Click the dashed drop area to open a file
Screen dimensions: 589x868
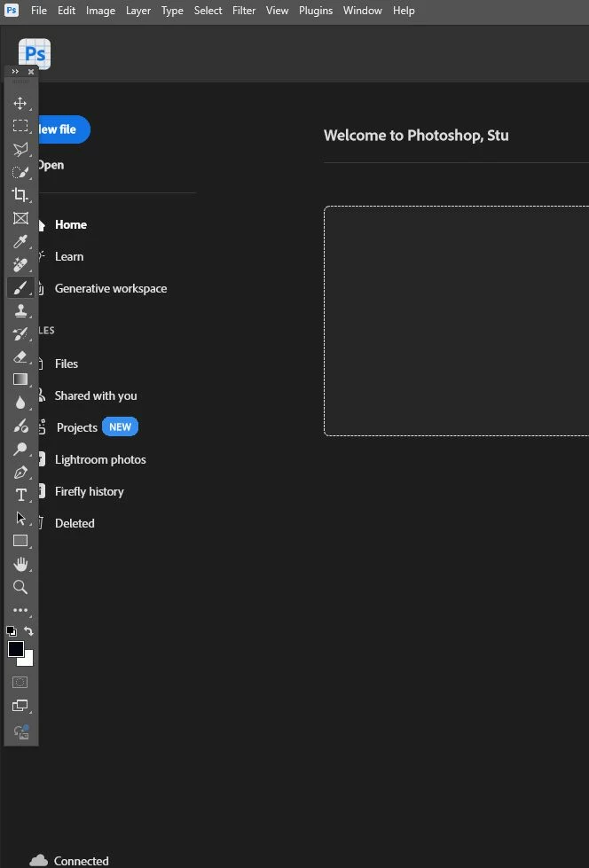point(456,321)
